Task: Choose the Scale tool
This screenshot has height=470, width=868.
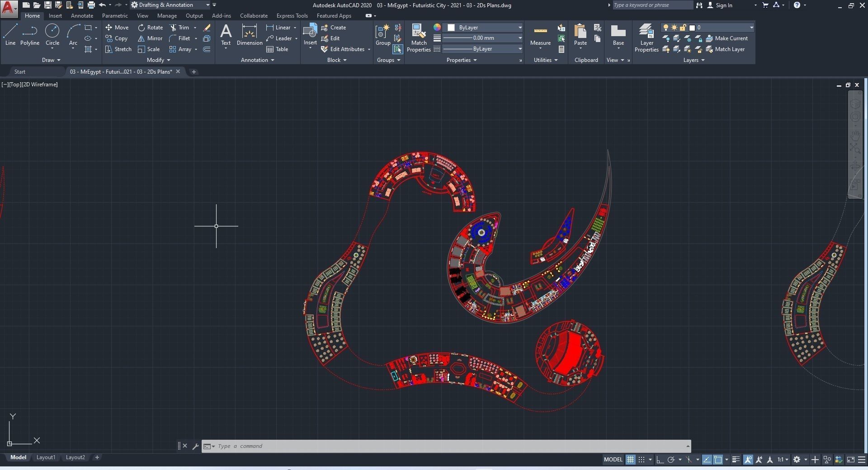Action: coord(149,49)
